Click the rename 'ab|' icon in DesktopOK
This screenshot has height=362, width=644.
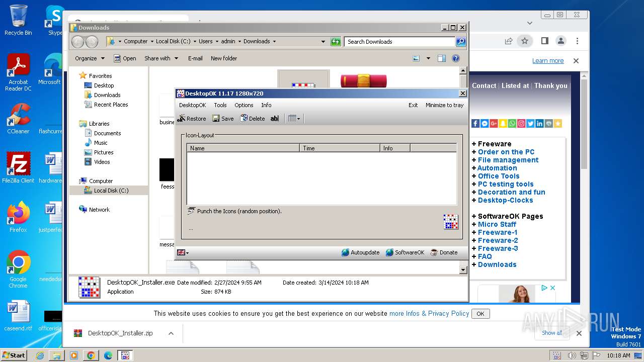click(x=274, y=119)
